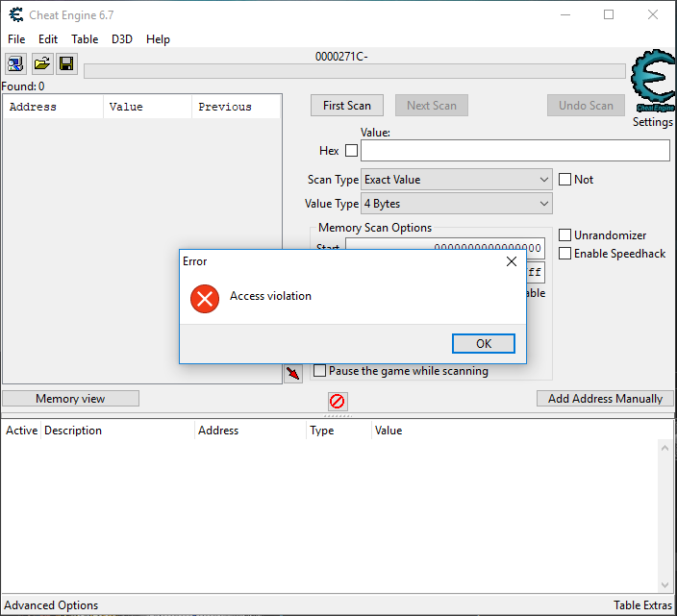This screenshot has width=677, height=616.
Task: Open the Table menu
Action: click(85, 39)
